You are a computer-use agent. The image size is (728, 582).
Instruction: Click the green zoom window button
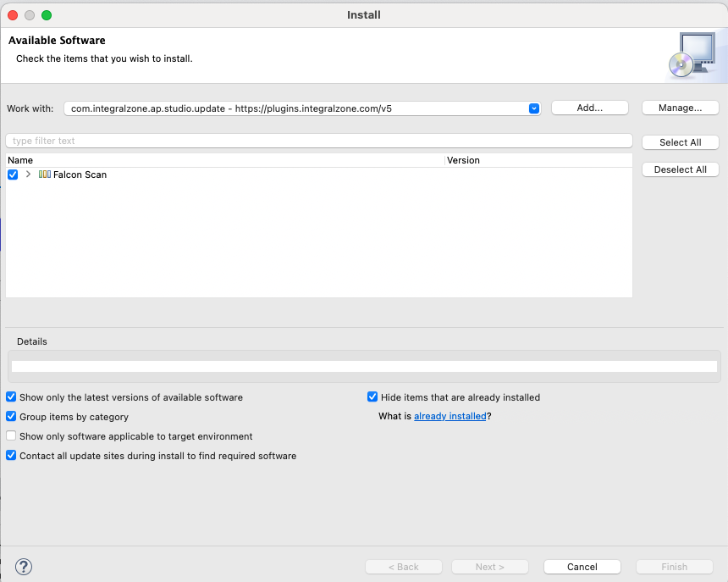[47, 15]
